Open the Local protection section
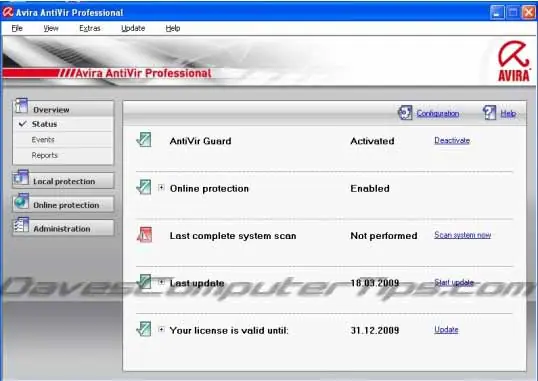The image size is (538, 381). tap(63, 181)
